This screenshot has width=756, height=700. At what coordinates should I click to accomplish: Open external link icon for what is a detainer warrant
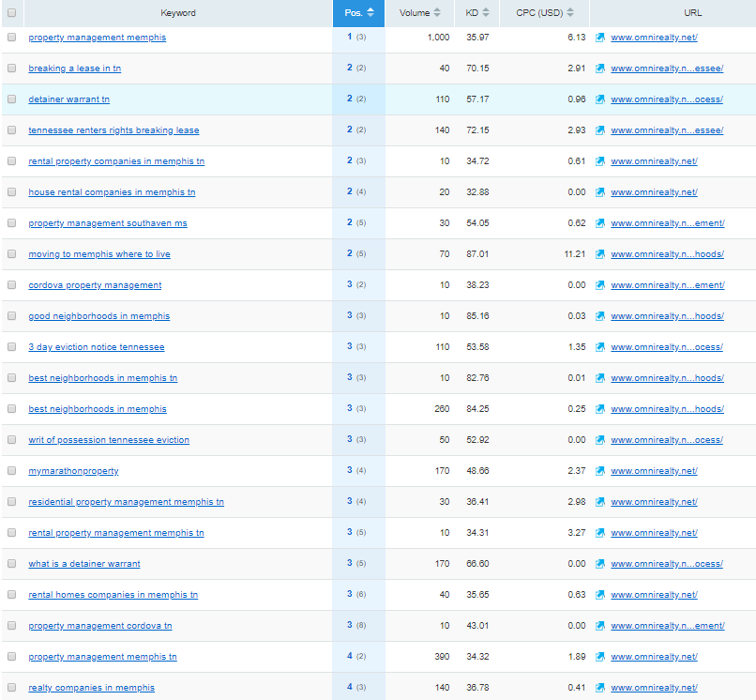599,564
